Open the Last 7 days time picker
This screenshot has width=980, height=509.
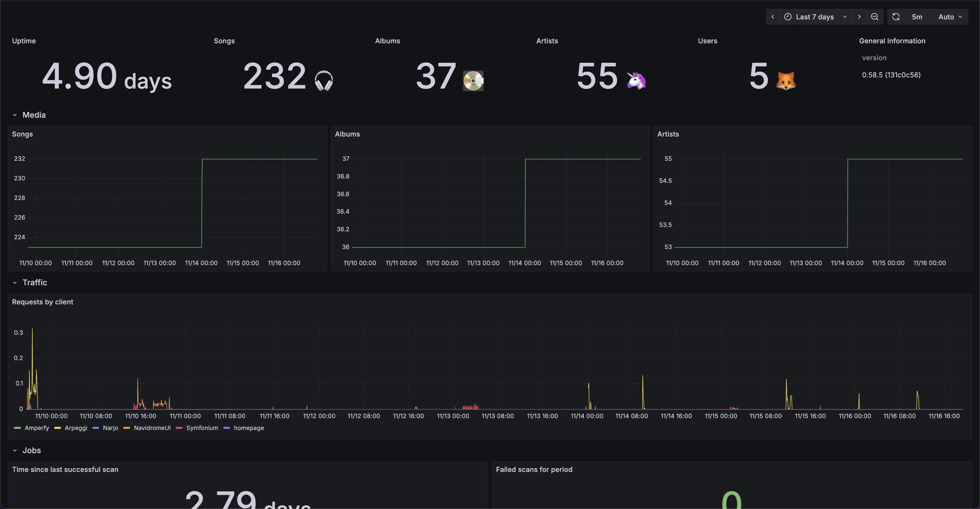pyautogui.click(x=815, y=17)
